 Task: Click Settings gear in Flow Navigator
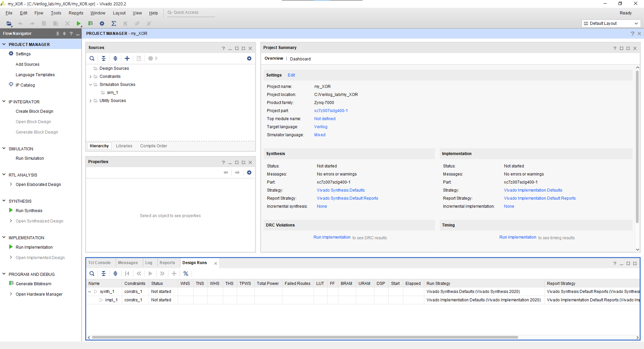[11, 54]
